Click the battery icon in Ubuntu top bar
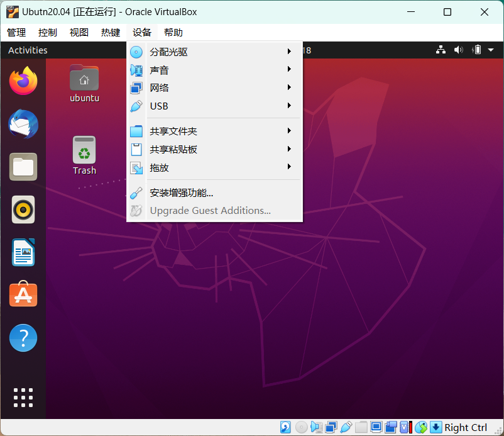Screen dimensions: 504x436 point(477,50)
